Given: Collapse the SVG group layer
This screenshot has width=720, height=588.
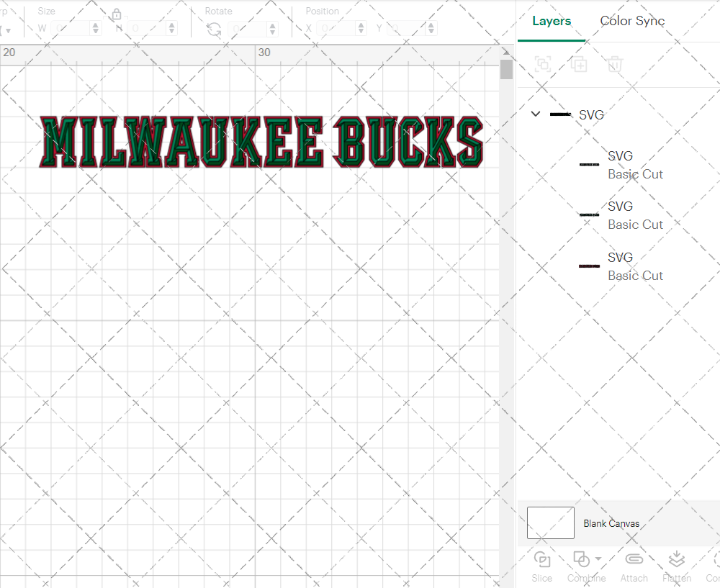Looking at the screenshot, I should [536, 114].
